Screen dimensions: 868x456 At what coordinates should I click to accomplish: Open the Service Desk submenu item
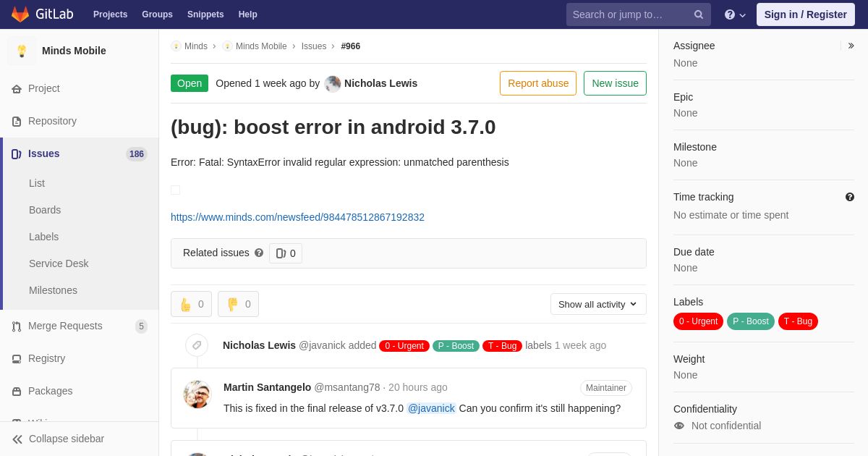59,263
